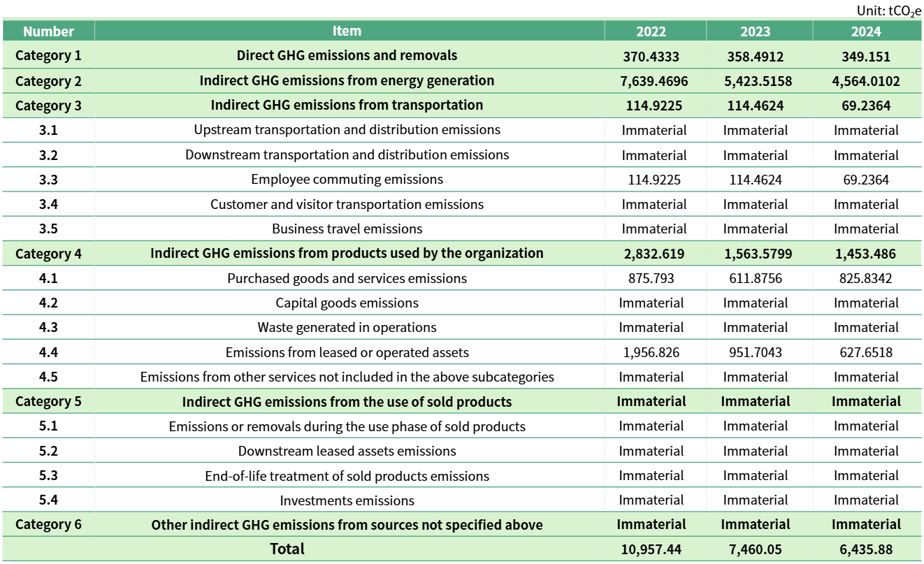Click the Business travel emissions row
The height and width of the screenshot is (564, 924).
[x=347, y=229]
